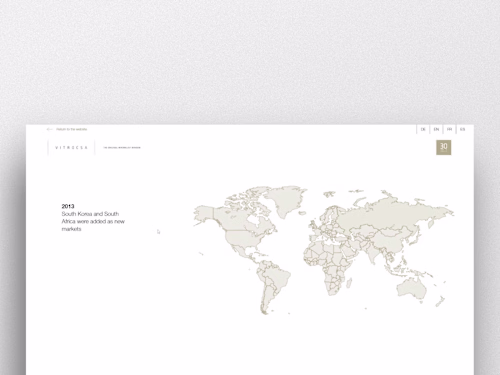Click Madagascar on the world map

349,283
